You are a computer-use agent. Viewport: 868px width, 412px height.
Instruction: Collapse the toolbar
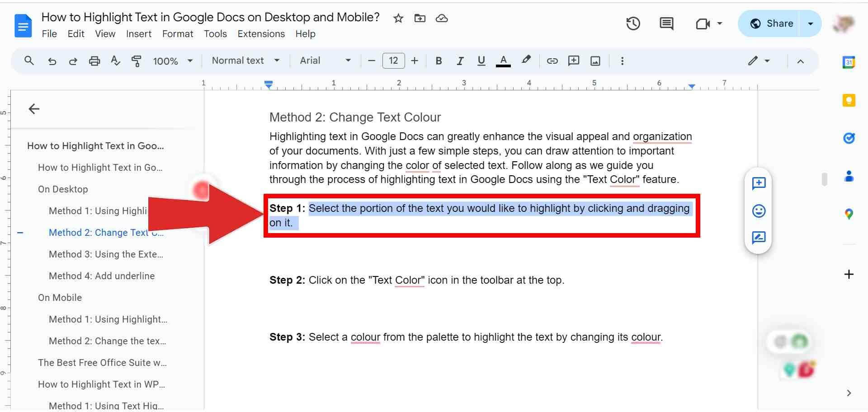click(800, 61)
